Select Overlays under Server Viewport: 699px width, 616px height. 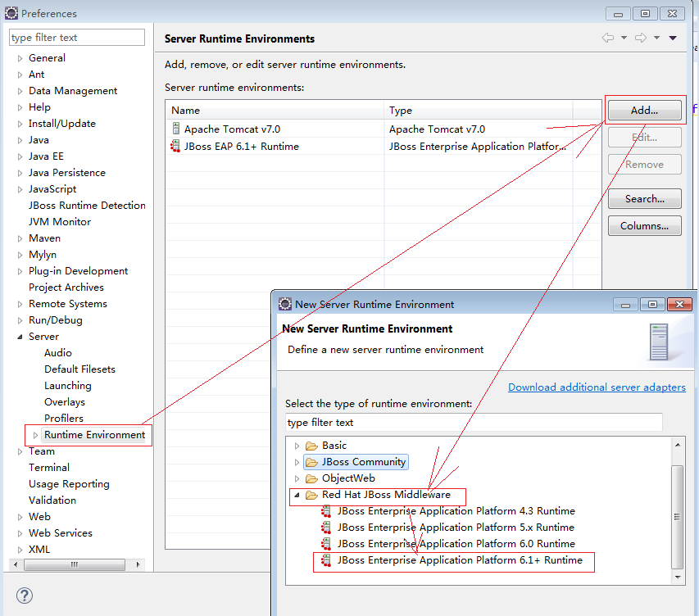point(65,402)
